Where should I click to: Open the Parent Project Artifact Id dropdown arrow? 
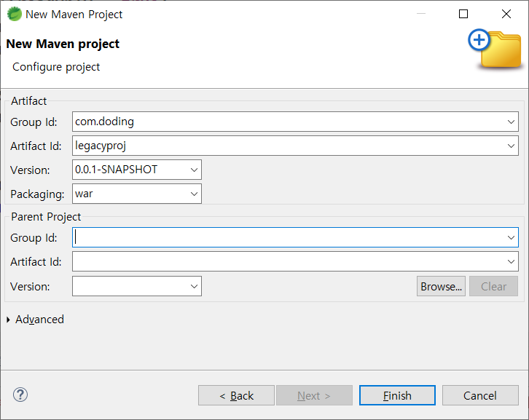pos(511,261)
